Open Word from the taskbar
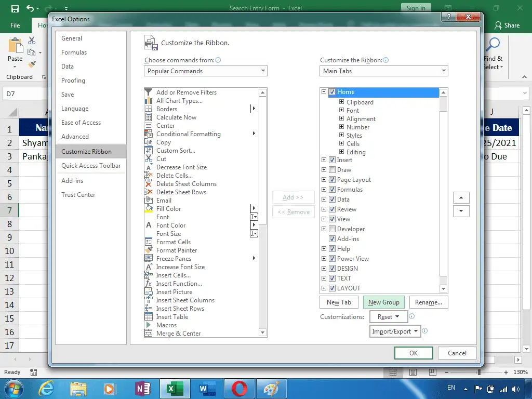 (x=207, y=389)
